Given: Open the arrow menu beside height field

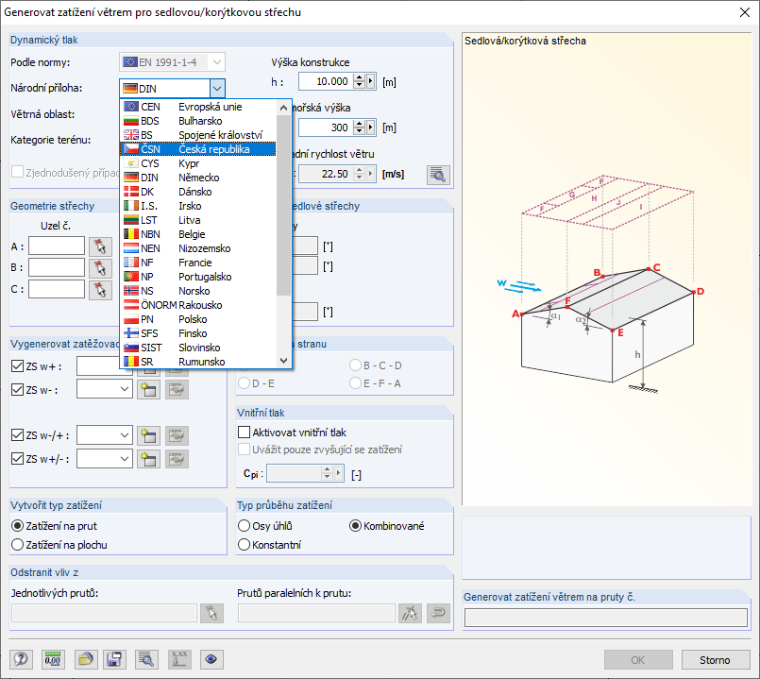Looking at the screenshot, I should tap(371, 81).
